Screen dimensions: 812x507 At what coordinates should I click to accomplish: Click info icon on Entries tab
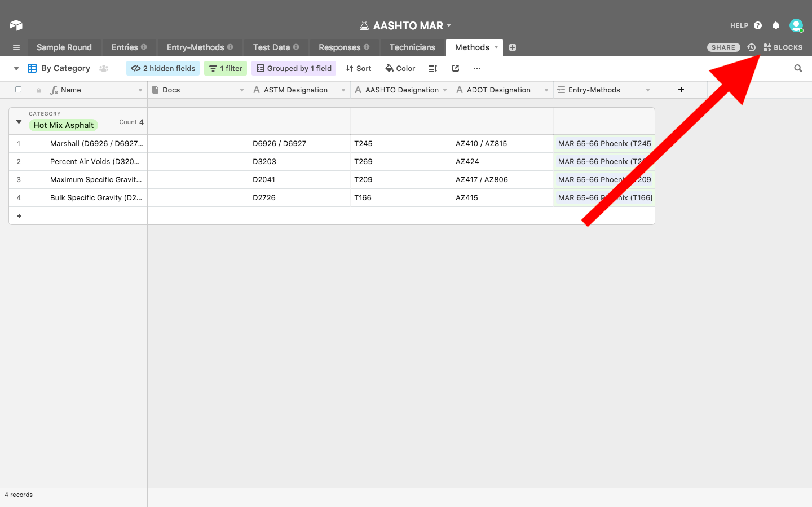point(144,47)
